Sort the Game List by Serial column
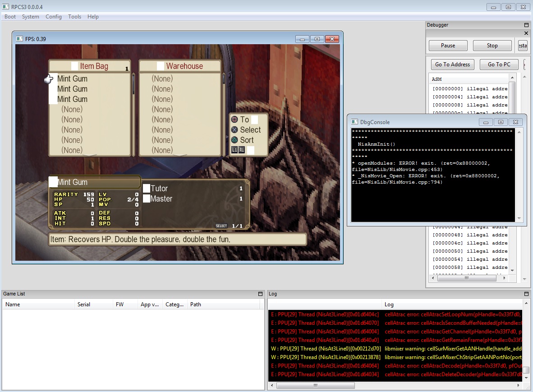This screenshot has height=392, width=533. pyautogui.click(x=84, y=304)
